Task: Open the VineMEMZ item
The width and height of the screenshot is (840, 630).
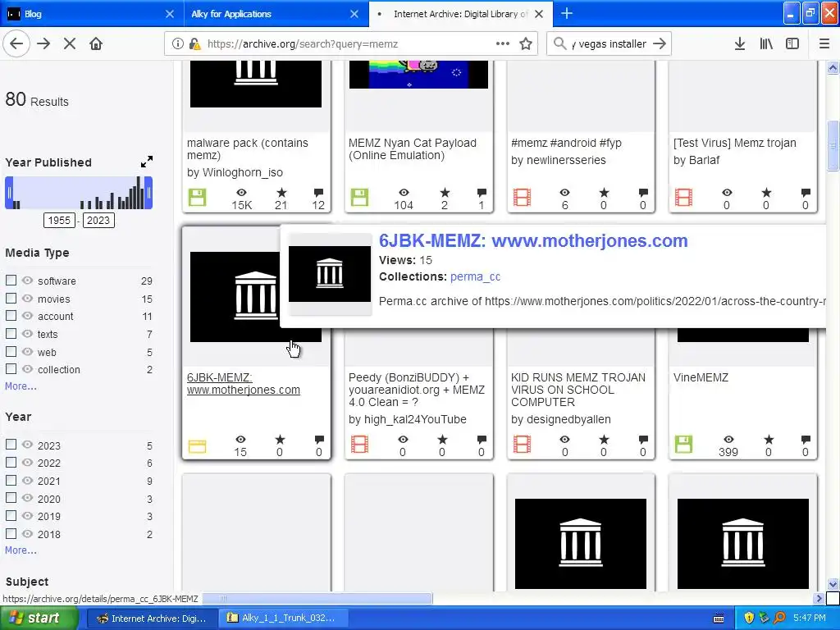Action: click(x=701, y=377)
